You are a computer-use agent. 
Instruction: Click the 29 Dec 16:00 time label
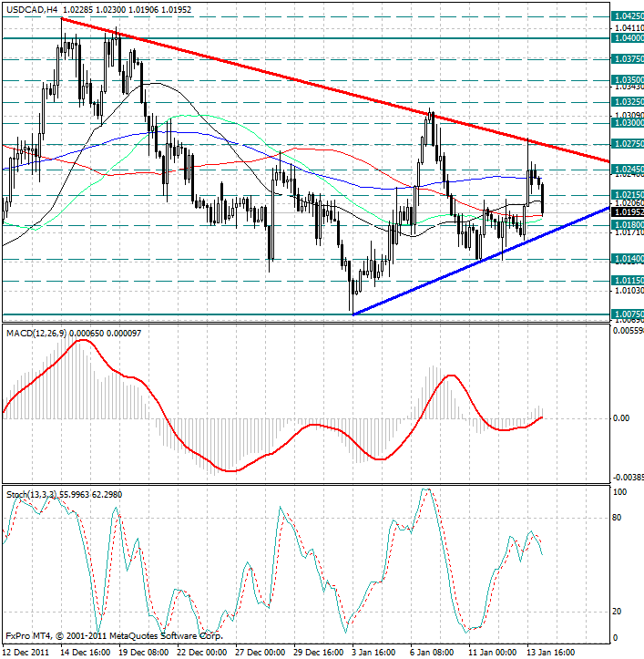tap(319, 653)
